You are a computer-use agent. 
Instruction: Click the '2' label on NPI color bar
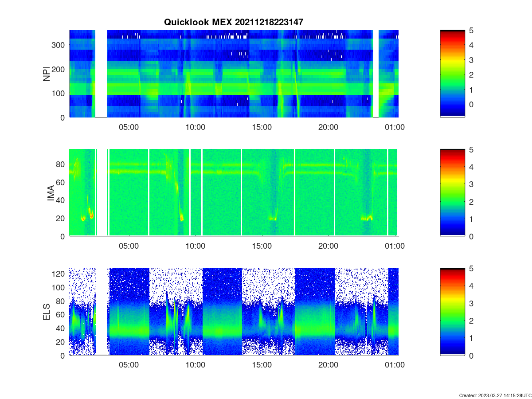(472, 75)
